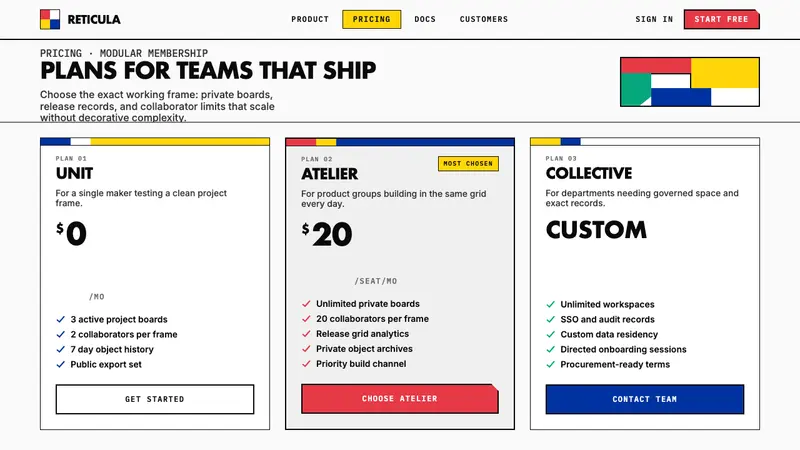Go to the Docs page

coord(425,19)
